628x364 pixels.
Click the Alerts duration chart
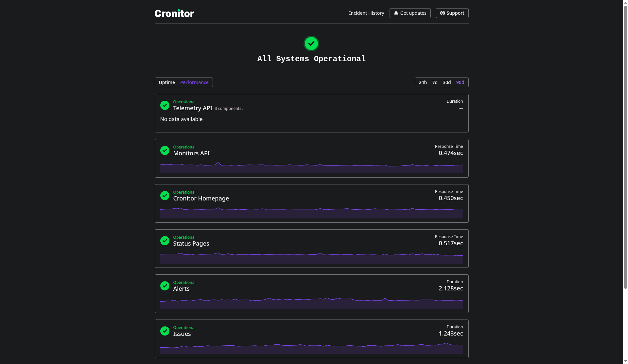point(311,303)
